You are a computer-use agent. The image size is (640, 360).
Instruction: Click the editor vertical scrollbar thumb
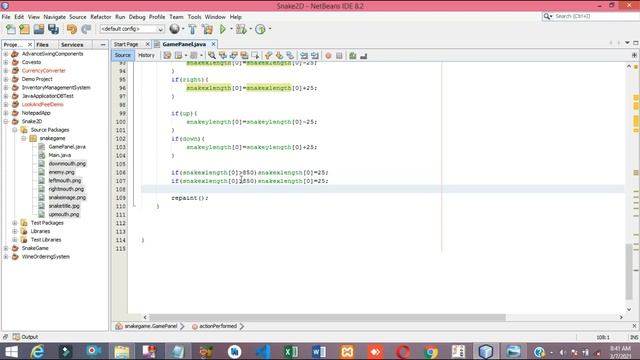coord(629,271)
